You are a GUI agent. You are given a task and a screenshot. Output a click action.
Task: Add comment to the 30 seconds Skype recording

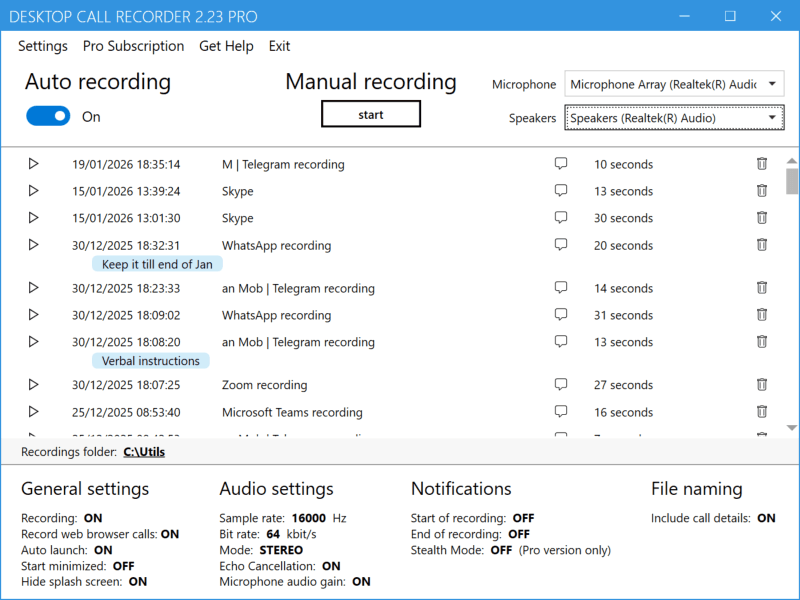(561, 218)
